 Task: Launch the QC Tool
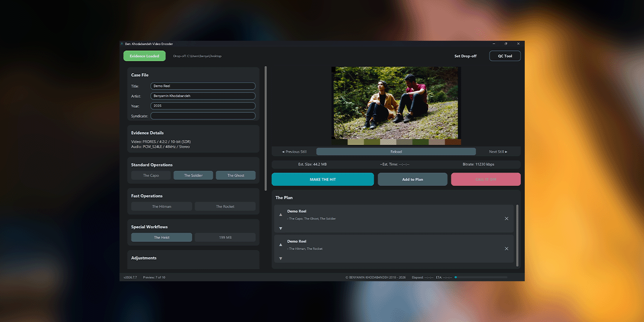(505, 56)
